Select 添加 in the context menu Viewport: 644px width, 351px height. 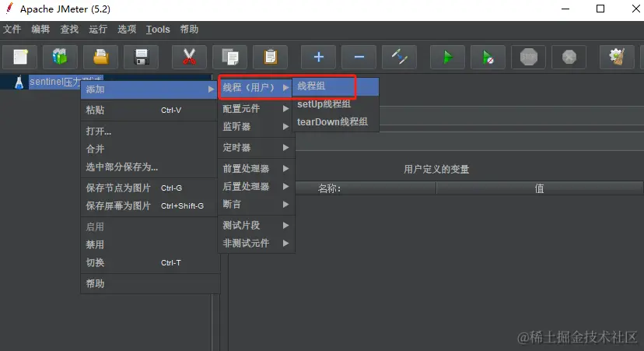149,90
